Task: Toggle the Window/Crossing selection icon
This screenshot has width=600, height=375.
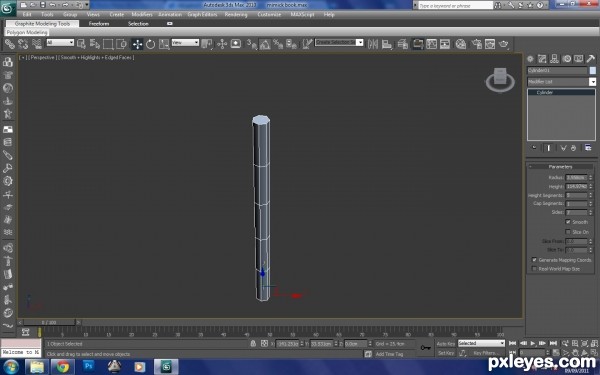Action: (x=121, y=44)
